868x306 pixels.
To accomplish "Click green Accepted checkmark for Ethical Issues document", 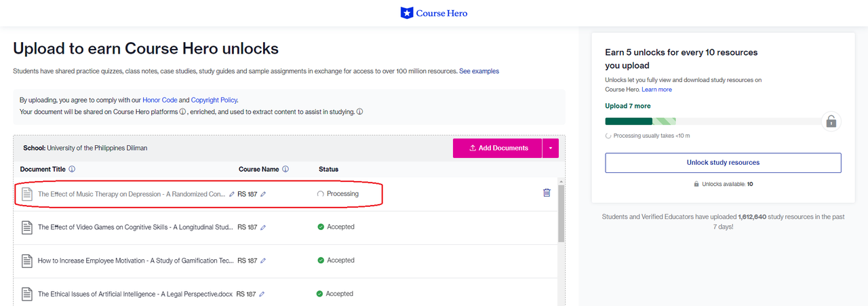I will (319, 294).
